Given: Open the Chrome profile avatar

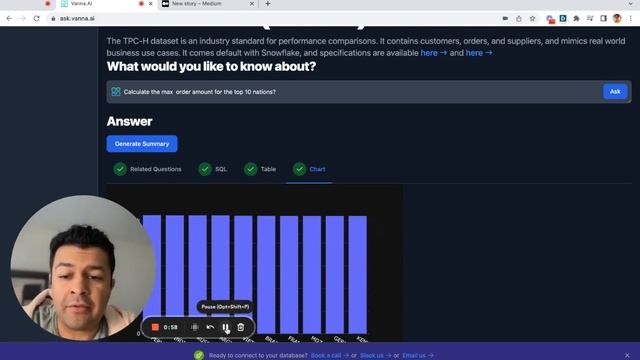Looking at the screenshot, I should pos(617,18).
